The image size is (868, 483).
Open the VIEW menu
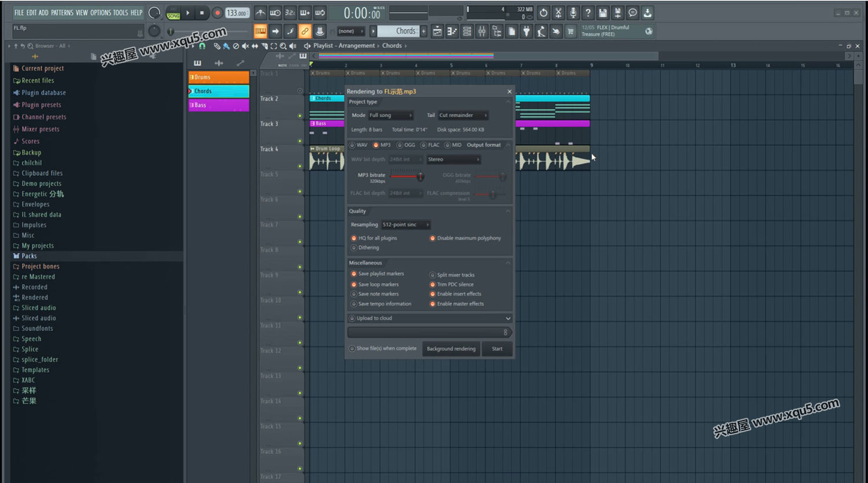82,12
